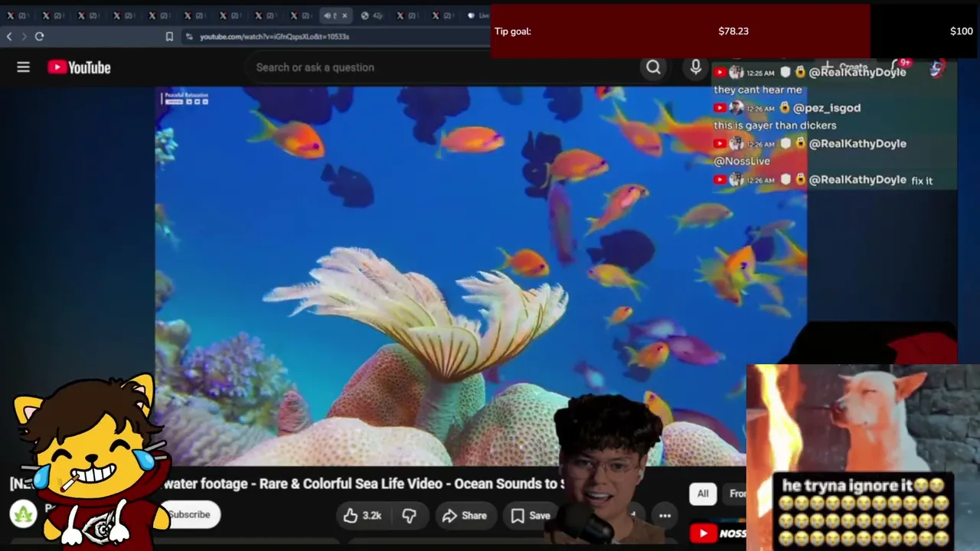Switch to the Live browser tab

coord(478,15)
